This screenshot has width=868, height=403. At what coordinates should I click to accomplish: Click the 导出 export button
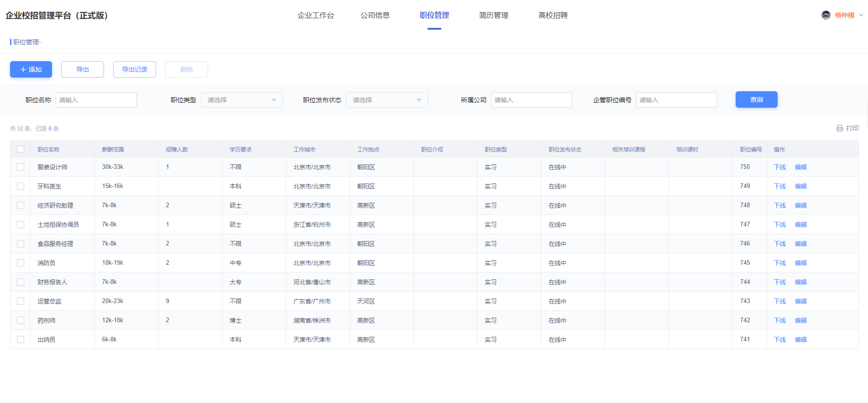[83, 69]
